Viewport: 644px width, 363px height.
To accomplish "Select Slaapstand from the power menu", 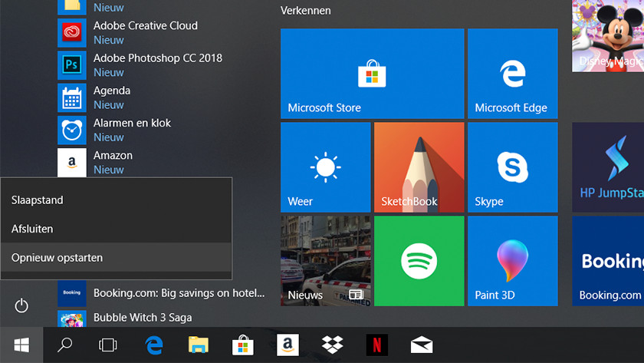I will 117,200.
